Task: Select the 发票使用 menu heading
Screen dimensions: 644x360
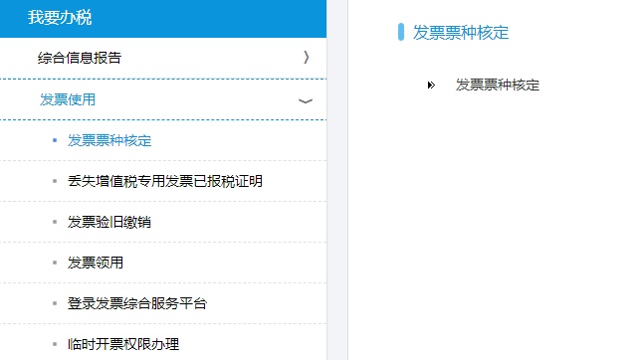Action: (x=163, y=99)
